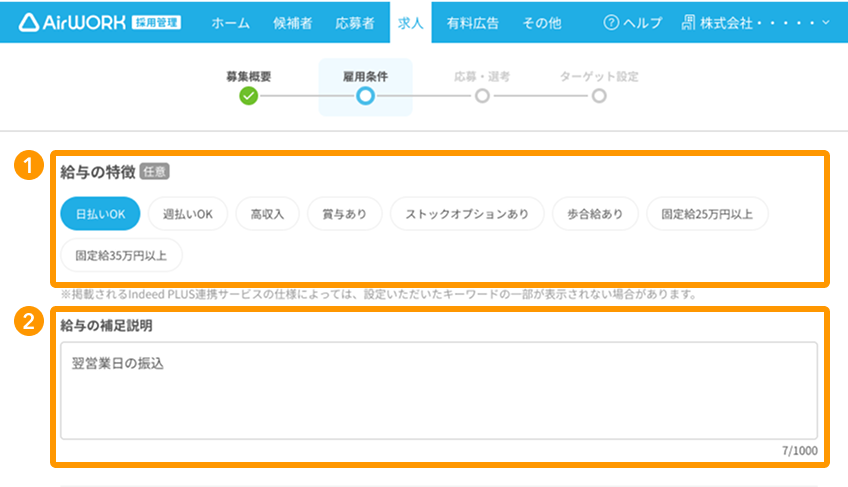Click the 雇用条件 step label

366,76
